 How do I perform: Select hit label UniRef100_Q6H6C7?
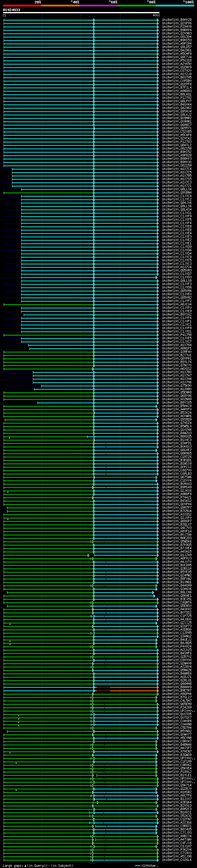[x=177, y=125]
